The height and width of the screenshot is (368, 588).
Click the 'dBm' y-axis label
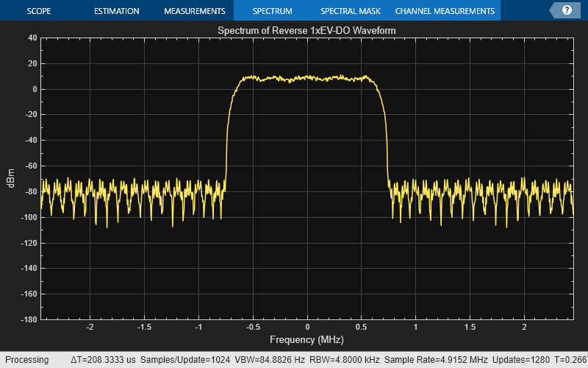(x=11, y=178)
